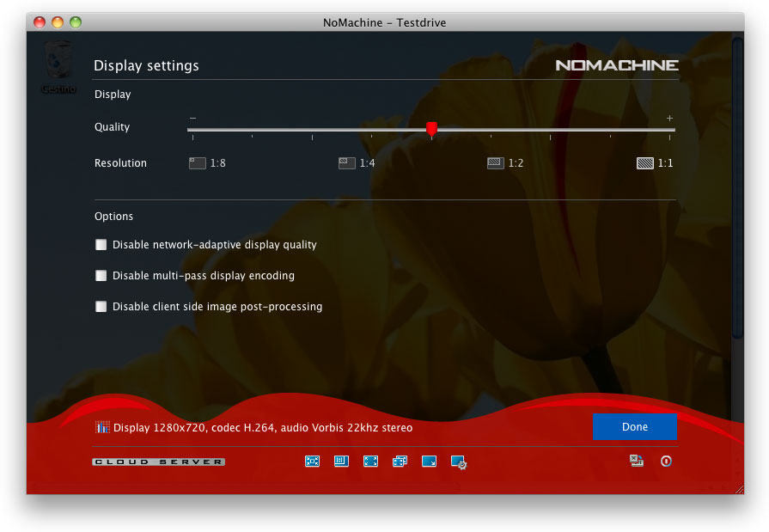Image resolution: width=769 pixels, height=532 pixels.
Task: Click the scaled display arrow icon
Action: tap(429, 462)
